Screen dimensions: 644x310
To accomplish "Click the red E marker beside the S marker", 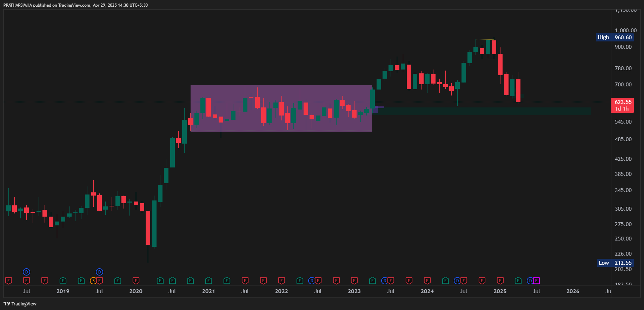I will click(x=100, y=281).
